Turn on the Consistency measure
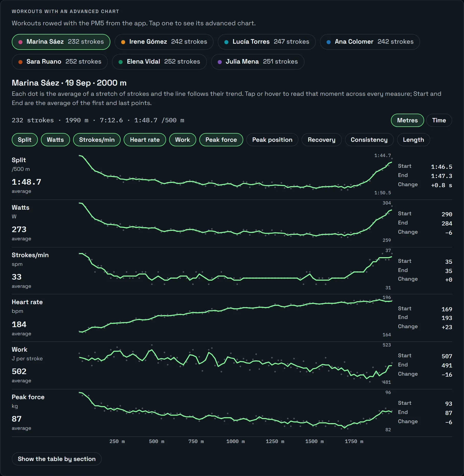The height and width of the screenshot is (476, 464). pyautogui.click(x=369, y=140)
